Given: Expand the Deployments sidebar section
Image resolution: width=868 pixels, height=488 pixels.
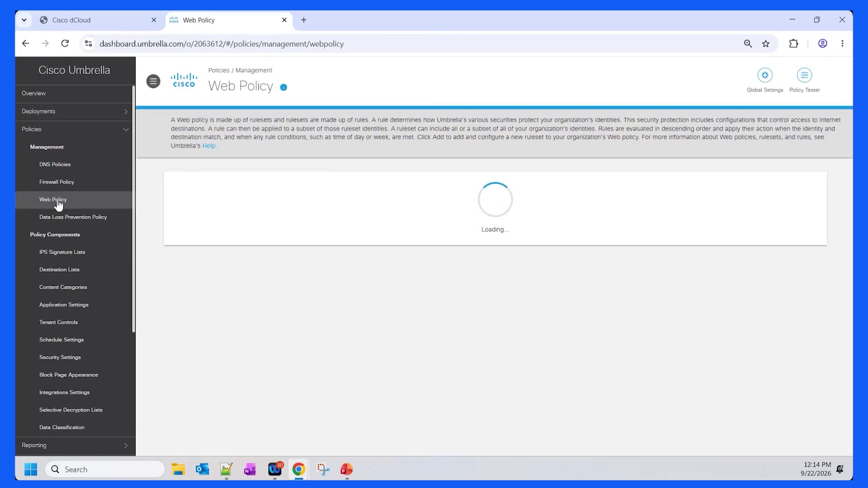Looking at the screenshot, I should tap(75, 112).
